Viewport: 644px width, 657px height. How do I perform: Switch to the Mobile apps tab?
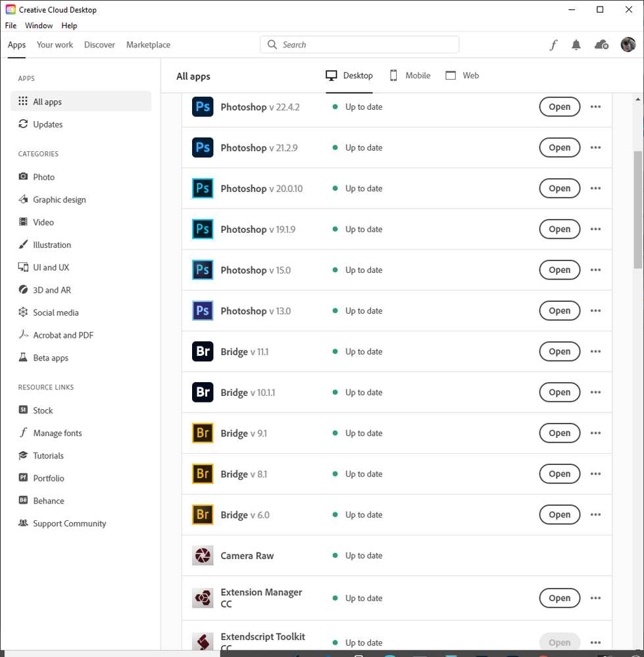tap(410, 76)
